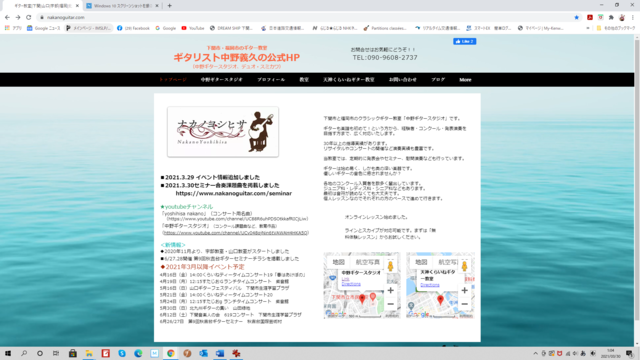Open Task View in taskbar
The image size is (640, 360).
56,353
